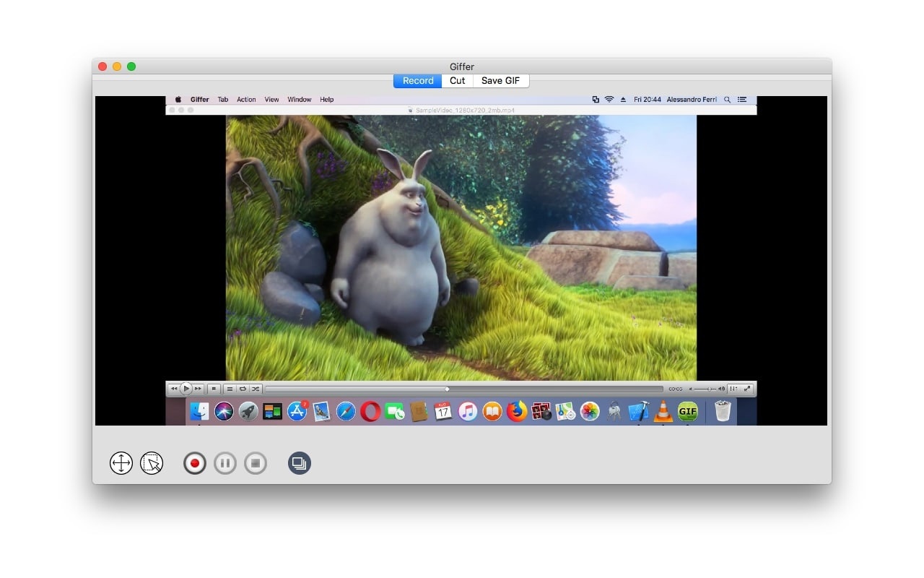
Task: Open the playlist in the player
Action: pos(230,389)
